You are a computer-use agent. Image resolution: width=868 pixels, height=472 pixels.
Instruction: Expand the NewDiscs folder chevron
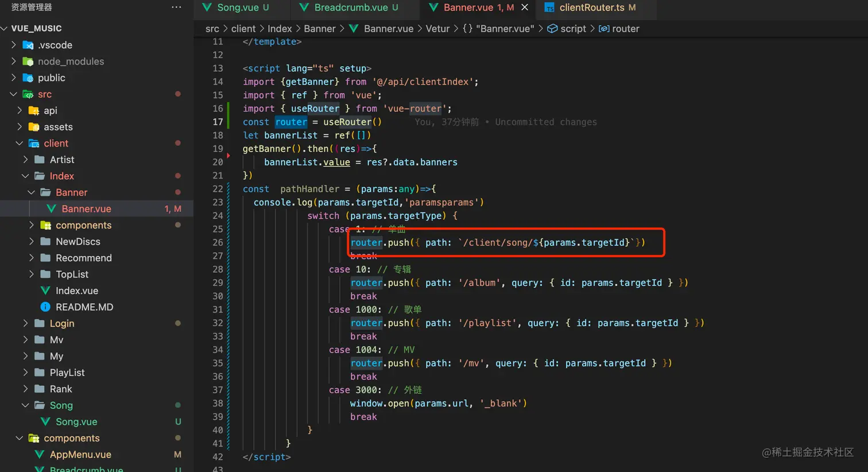point(32,241)
